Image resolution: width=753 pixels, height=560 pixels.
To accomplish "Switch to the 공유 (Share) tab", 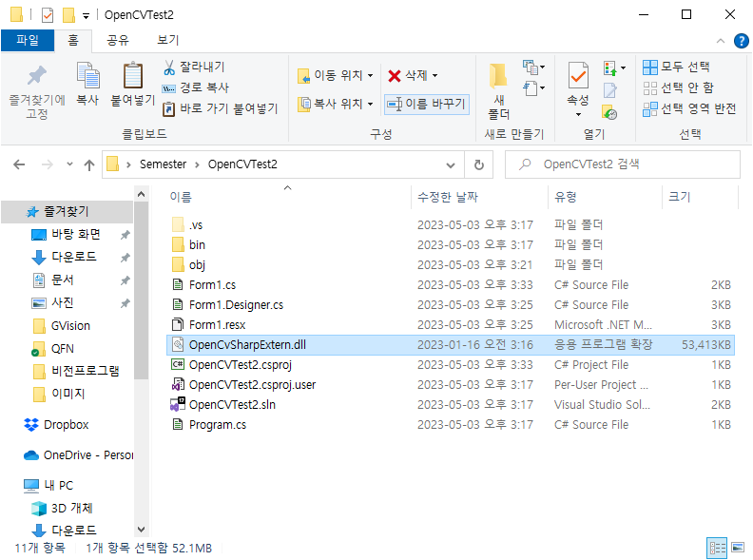I will (118, 40).
